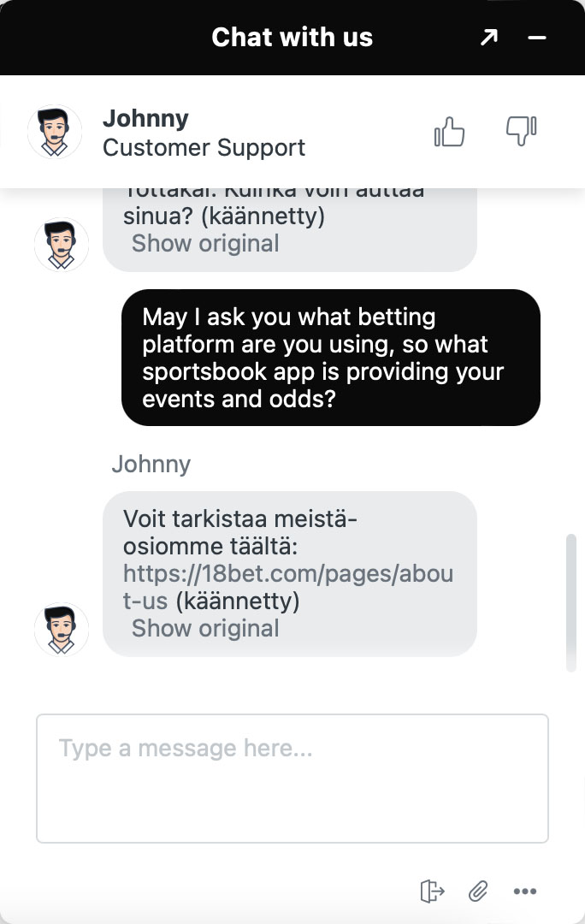
Task: Click the 'Customer Support' subtitle text
Action: coord(204,148)
